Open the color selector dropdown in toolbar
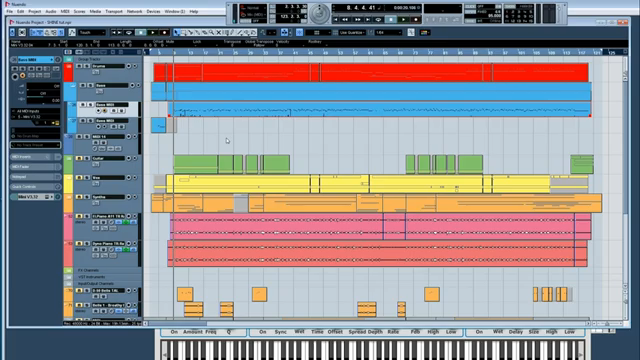Viewport: 640px width, 360px height. tap(424, 33)
